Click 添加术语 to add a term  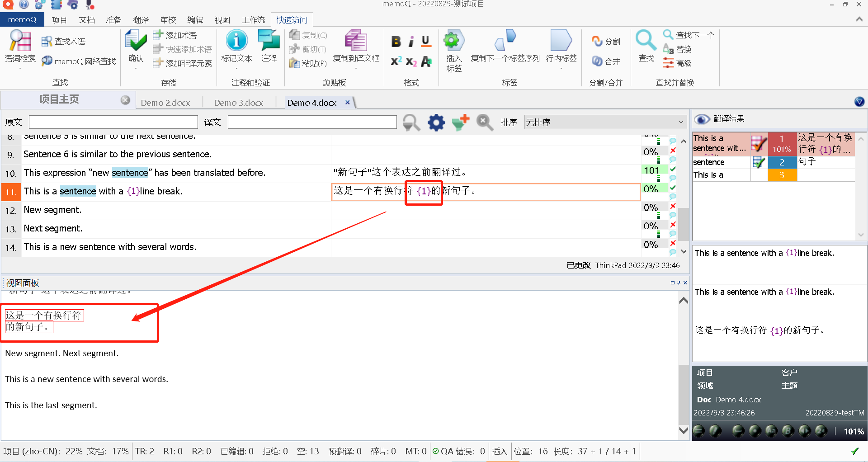(x=175, y=35)
